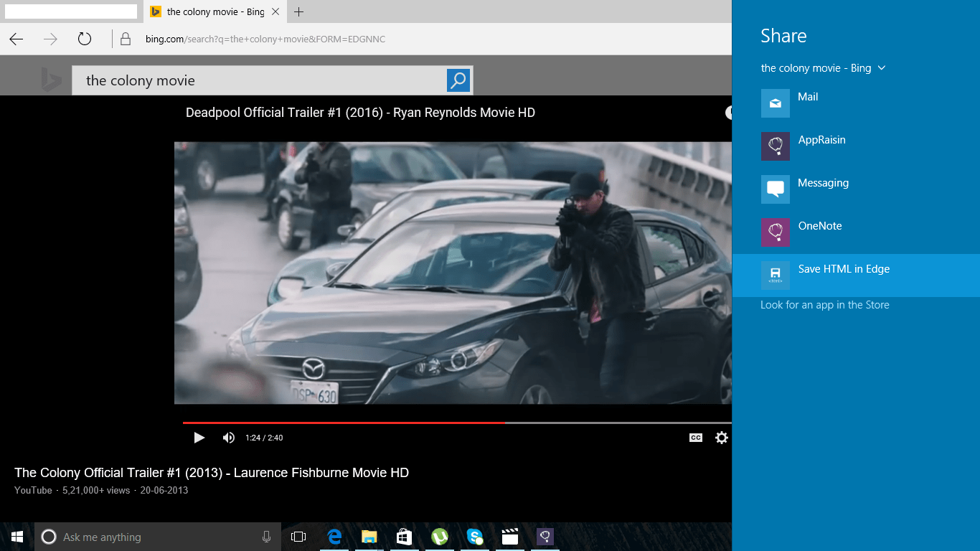Mute the video volume

point(229,438)
